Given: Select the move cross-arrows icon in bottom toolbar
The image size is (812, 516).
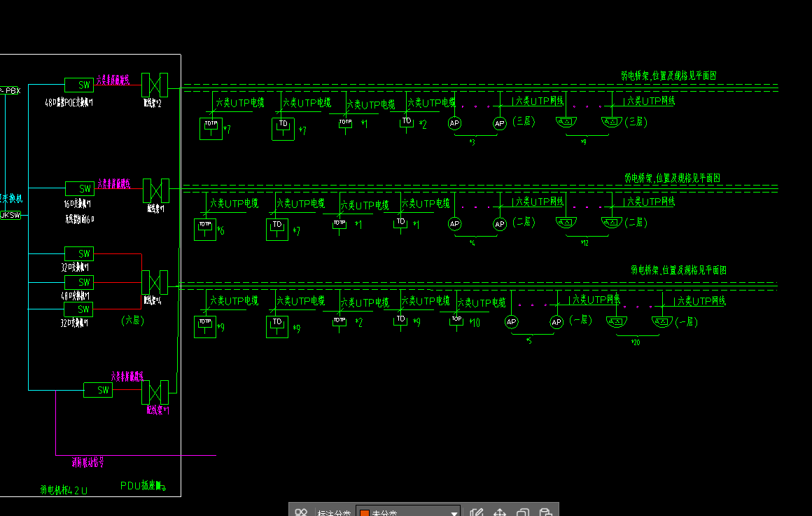Looking at the screenshot, I should coord(500,512).
